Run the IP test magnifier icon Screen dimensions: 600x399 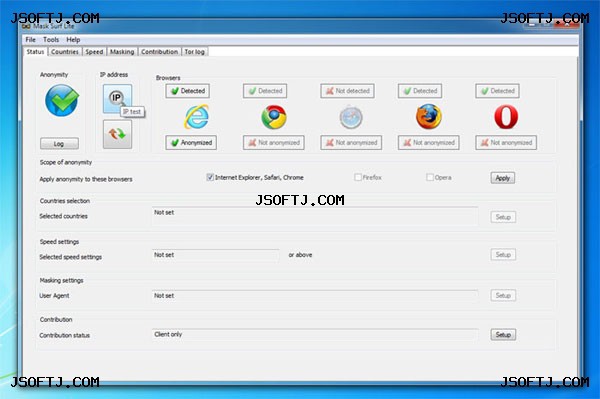coord(117,99)
